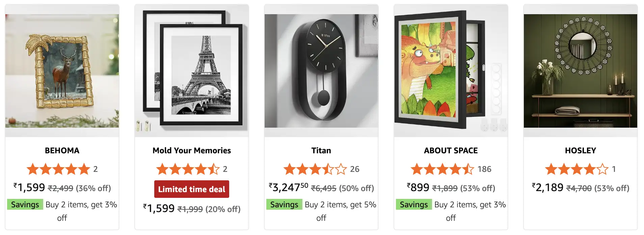Screen dimensions: 644x235
Task: Click the Mold Your Memories title
Action: (x=191, y=151)
